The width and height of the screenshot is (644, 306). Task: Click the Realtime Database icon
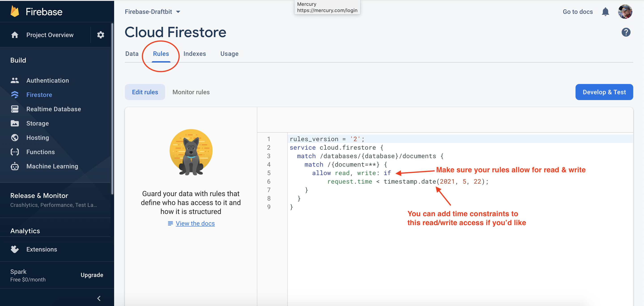coord(15,109)
